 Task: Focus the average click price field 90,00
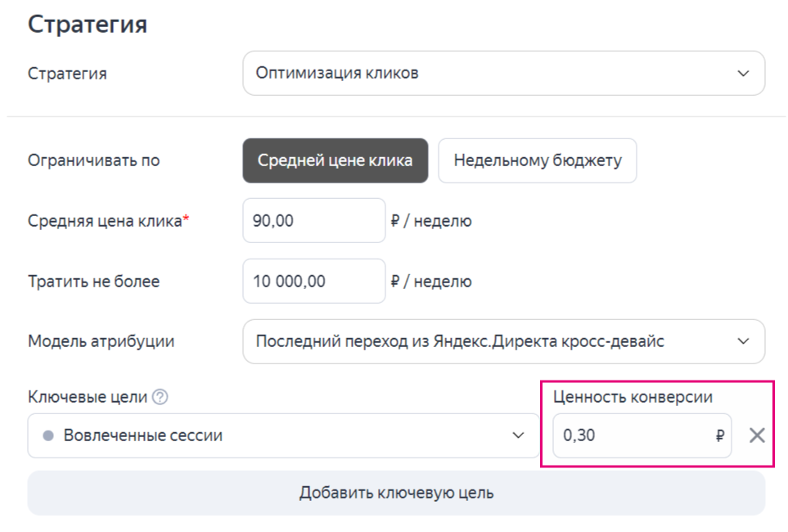click(x=313, y=221)
